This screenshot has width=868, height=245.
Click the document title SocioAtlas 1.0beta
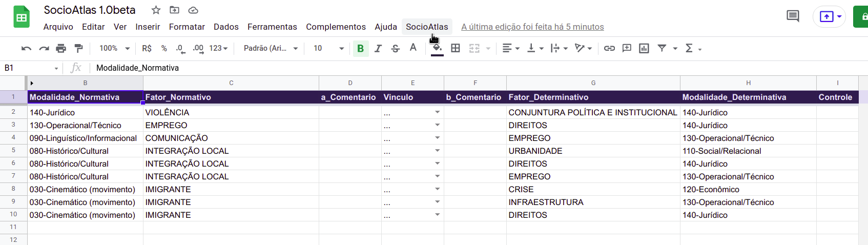(x=90, y=10)
